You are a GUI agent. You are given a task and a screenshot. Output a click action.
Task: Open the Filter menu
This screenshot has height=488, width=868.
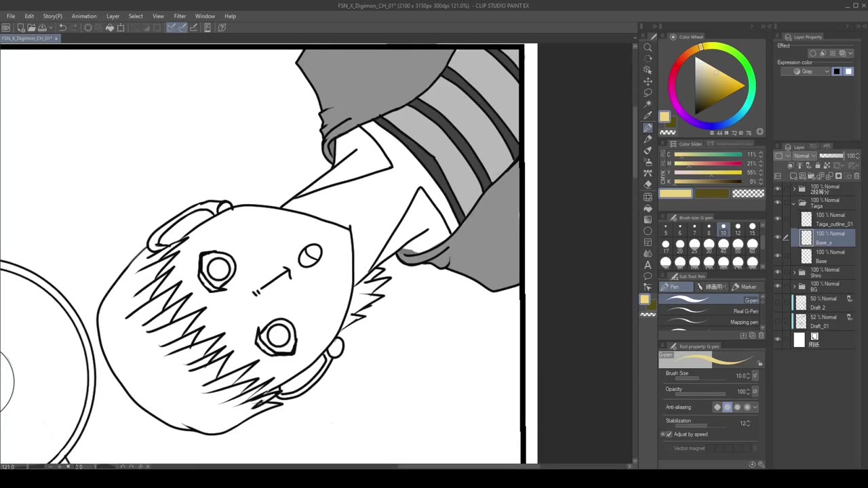click(x=180, y=16)
